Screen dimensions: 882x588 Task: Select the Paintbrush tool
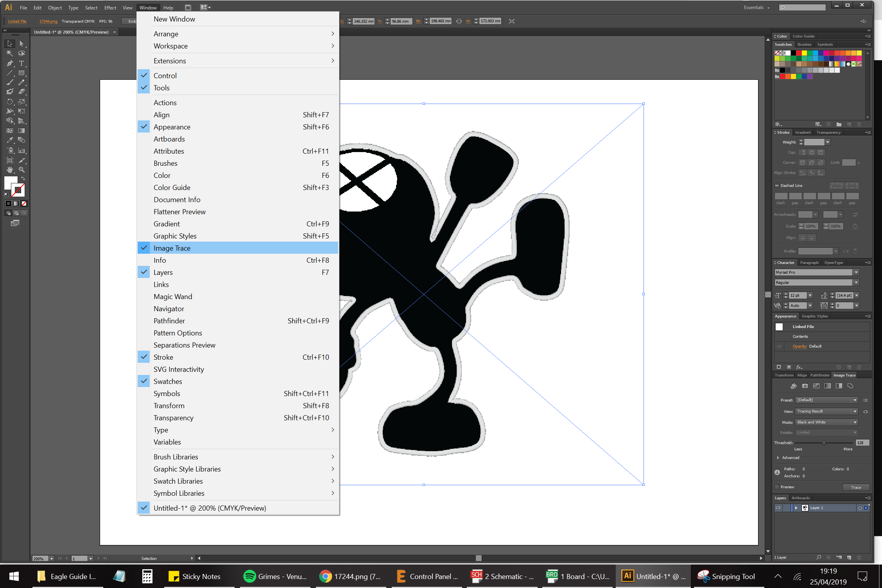click(x=10, y=82)
